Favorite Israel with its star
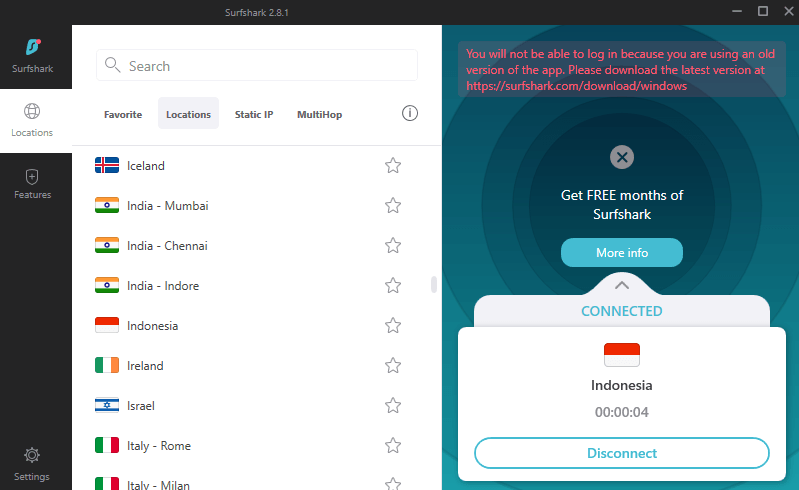 (x=393, y=405)
